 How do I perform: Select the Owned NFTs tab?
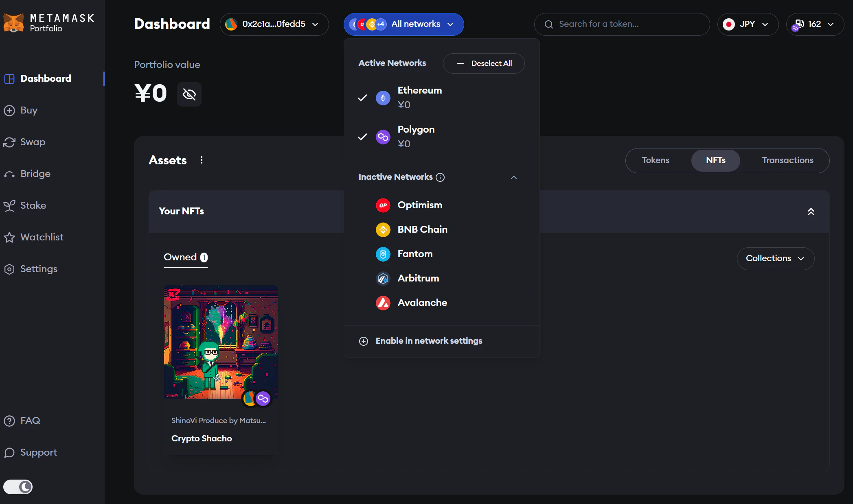[x=186, y=257]
